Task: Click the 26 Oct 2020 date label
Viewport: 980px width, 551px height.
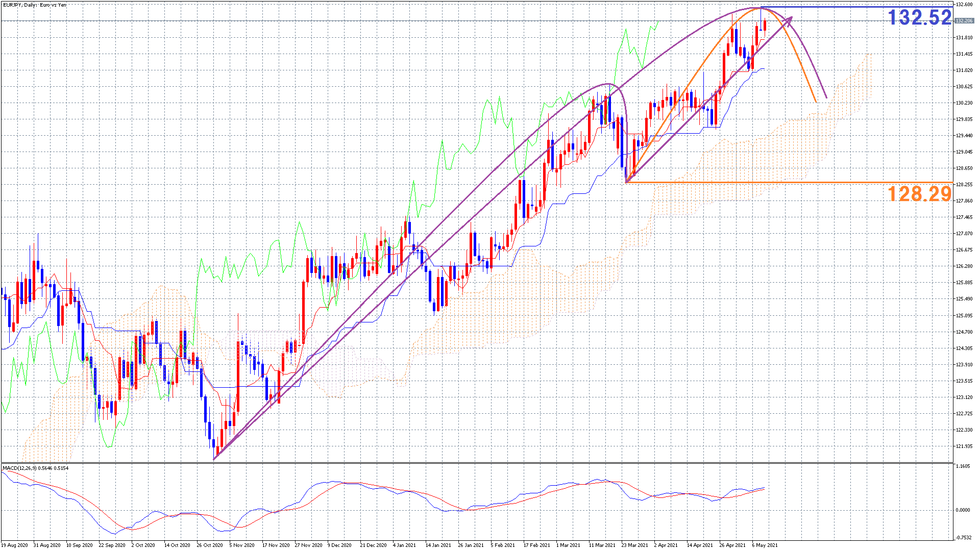Action: point(210,545)
